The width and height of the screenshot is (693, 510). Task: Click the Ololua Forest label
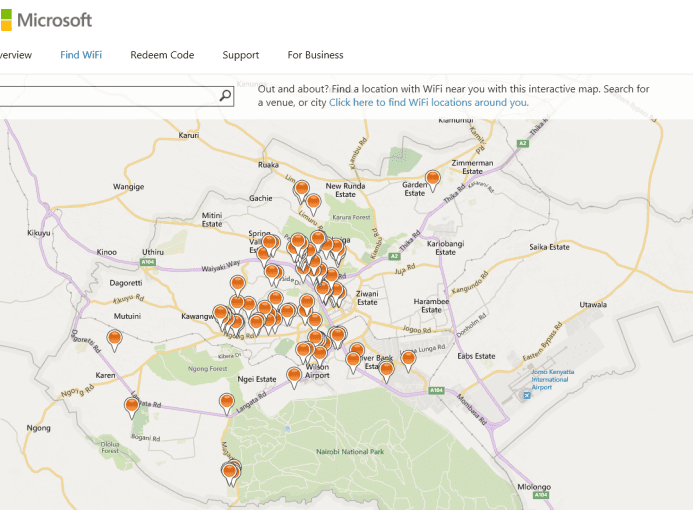(110, 447)
